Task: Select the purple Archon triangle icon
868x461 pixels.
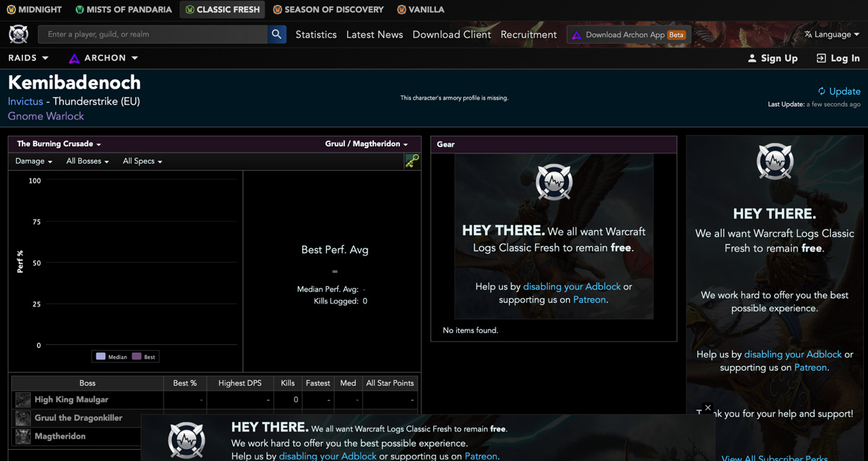Action: point(75,58)
